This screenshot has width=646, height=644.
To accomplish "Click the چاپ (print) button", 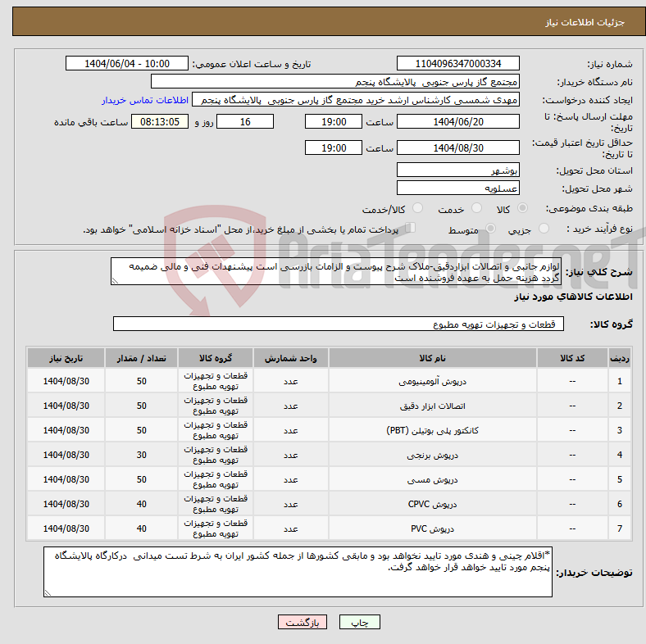I will (359, 622).
